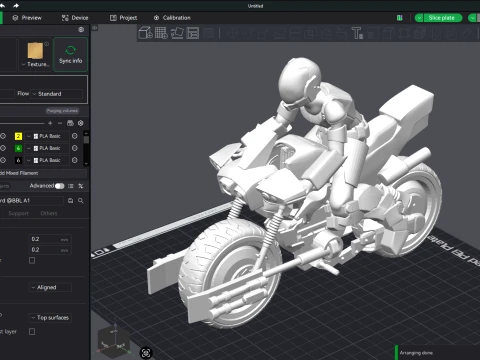The width and height of the screenshot is (480, 360).
Task: Save the @BBL A1 process preset
Action: click(70, 201)
